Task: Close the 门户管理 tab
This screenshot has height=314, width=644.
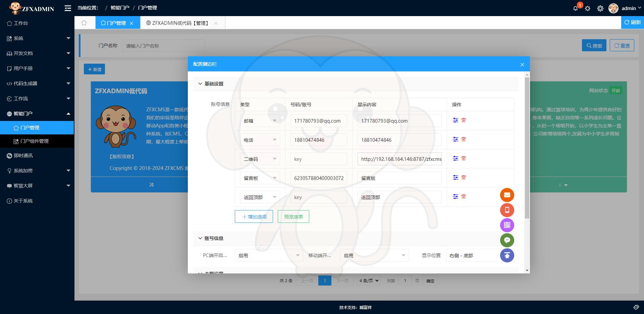Action: coord(131,23)
